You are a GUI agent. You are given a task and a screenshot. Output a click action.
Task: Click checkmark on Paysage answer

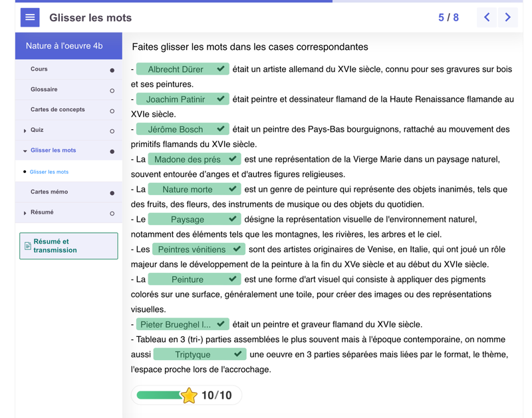tap(232, 219)
